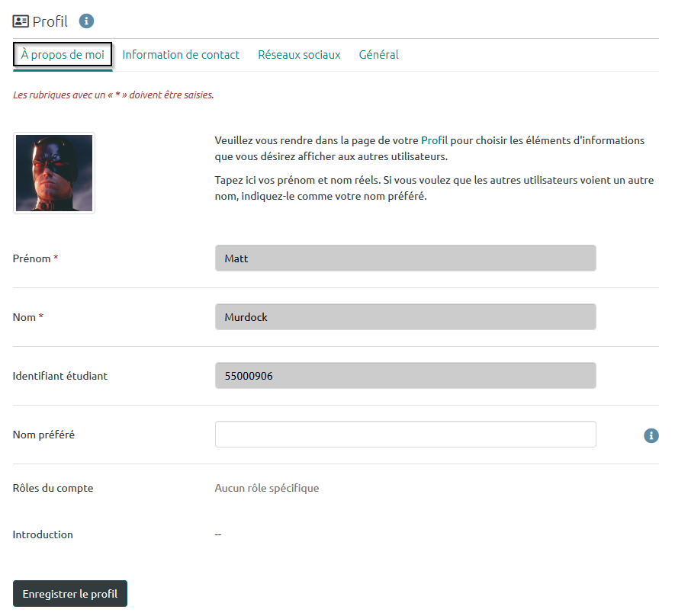Select the Identifiant étudiant field with 55000906
The height and width of the screenshot is (616, 675).
[x=405, y=376]
